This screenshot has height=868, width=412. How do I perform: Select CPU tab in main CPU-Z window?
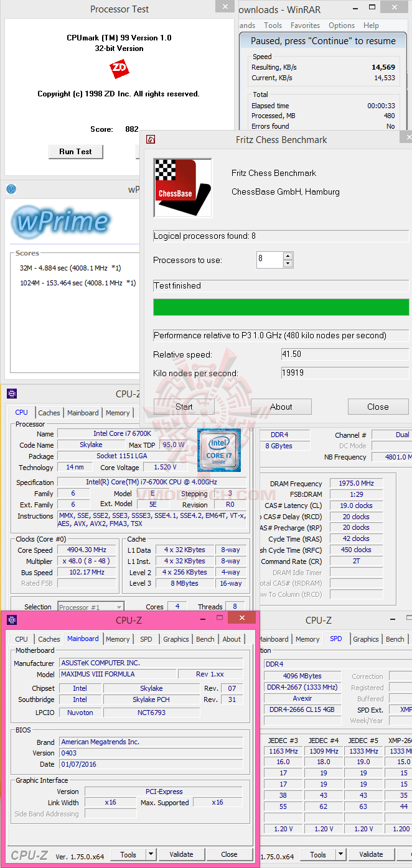(21, 412)
